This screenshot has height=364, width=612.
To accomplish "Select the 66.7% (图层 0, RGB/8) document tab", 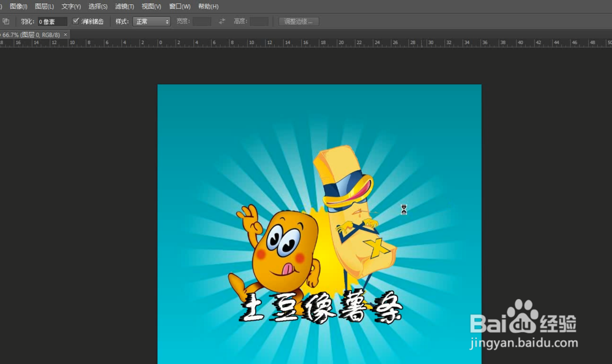I will pyautogui.click(x=31, y=34).
